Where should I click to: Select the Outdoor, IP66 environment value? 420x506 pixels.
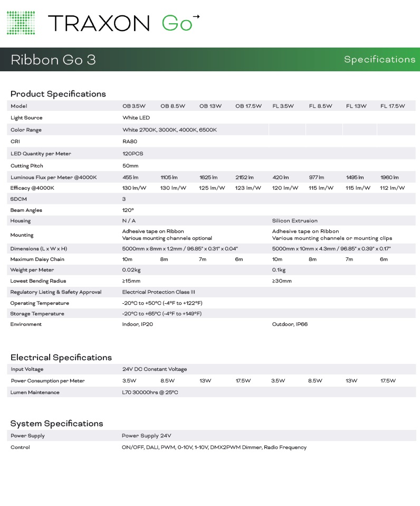coord(290,324)
